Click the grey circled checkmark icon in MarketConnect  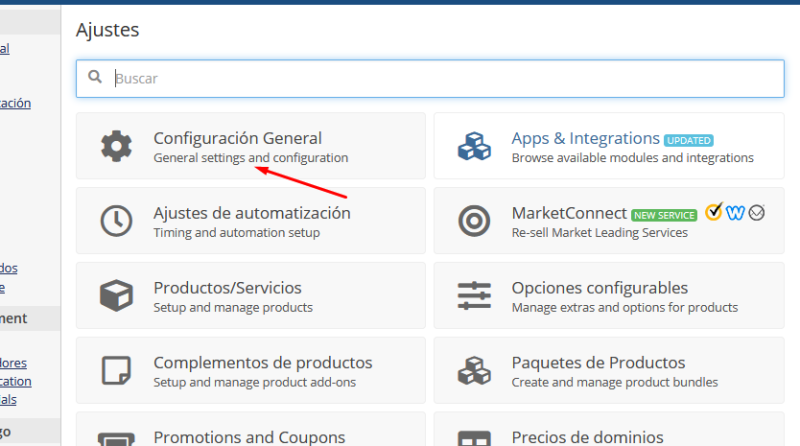pyautogui.click(x=757, y=212)
